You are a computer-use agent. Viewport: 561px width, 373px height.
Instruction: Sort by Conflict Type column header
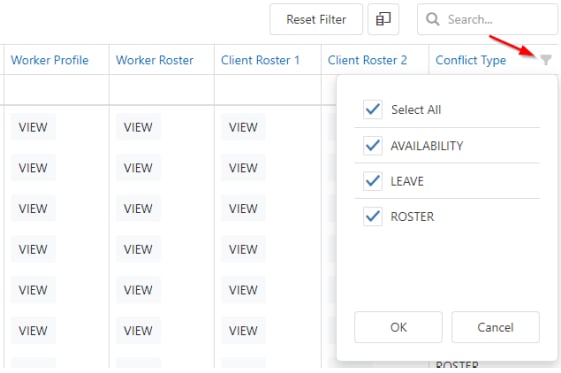point(470,60)
